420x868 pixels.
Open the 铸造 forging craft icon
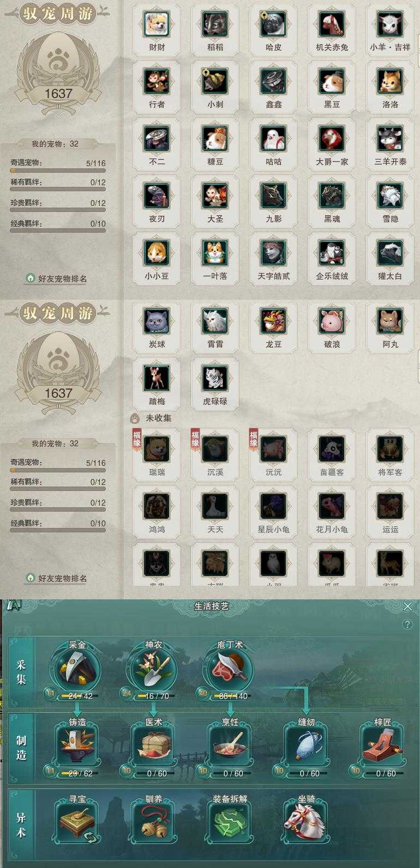[77, 747]
